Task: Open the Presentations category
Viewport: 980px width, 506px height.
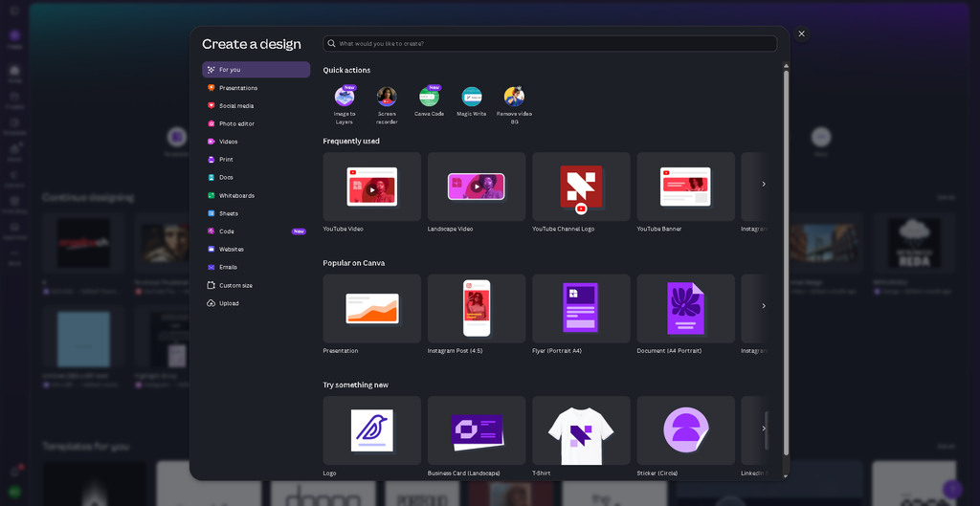Action: point(256,87)
